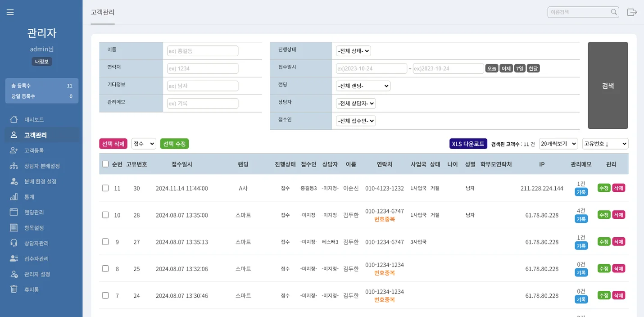Check the select-all checkbox in table header
This screenshot has width=644, height=317.
[105, 164]
